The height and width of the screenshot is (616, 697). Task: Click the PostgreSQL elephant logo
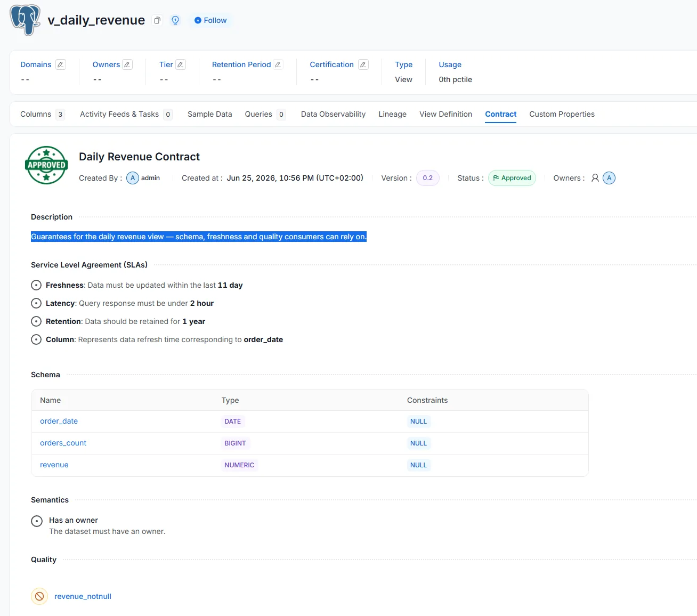[25, 20]
